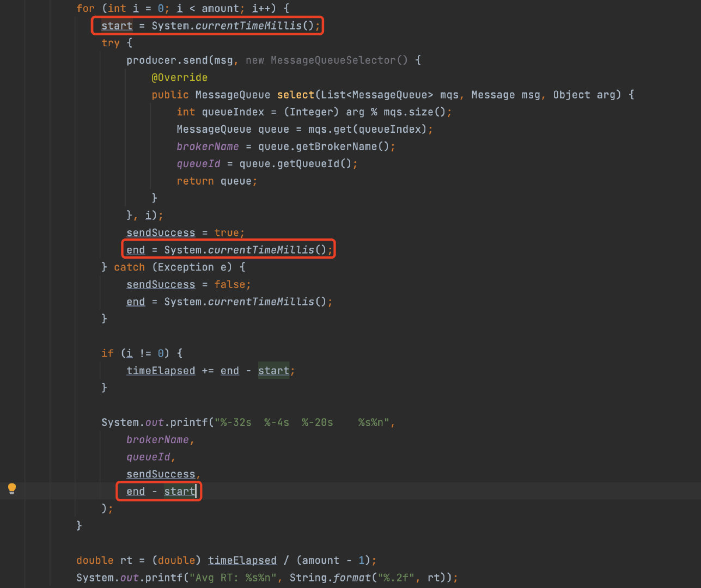
Task: Click 'producer.send' method call
Action: tap(167, 60)
